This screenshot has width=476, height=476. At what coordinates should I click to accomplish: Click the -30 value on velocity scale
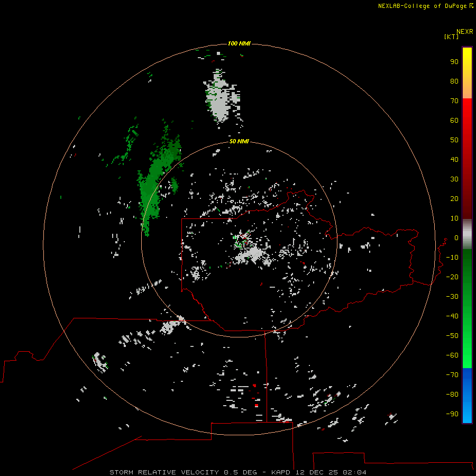click(452, 297)
